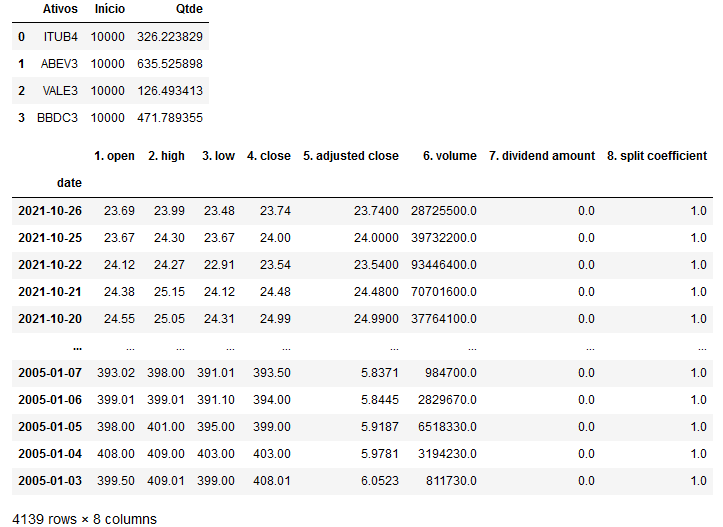Screen dimensions: 723x527
Task: Click the '8. split coefficient' header
Action: coord(657,156)
